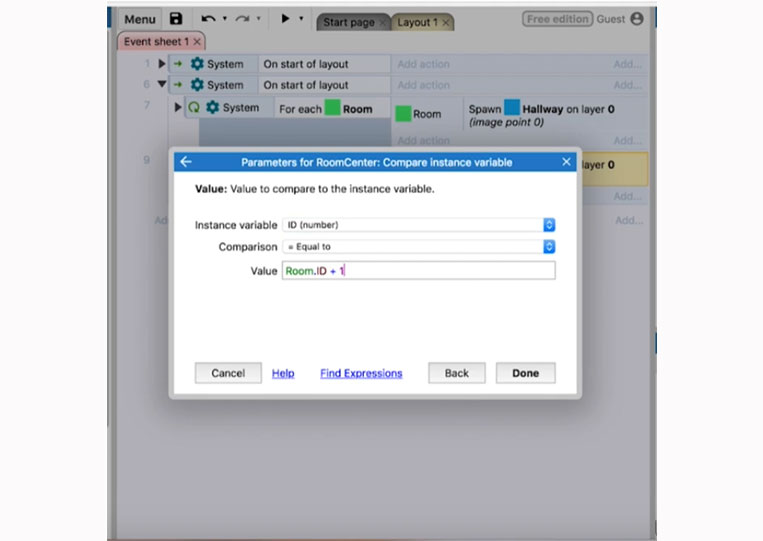Click the Free edition badge

pos(557,19)
